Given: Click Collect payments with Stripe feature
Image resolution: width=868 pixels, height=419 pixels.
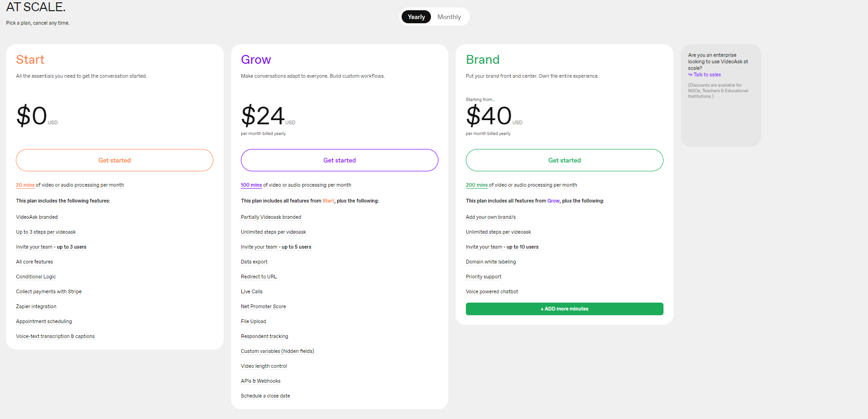Looking at the screenshot, I should [x=49, y=291].
